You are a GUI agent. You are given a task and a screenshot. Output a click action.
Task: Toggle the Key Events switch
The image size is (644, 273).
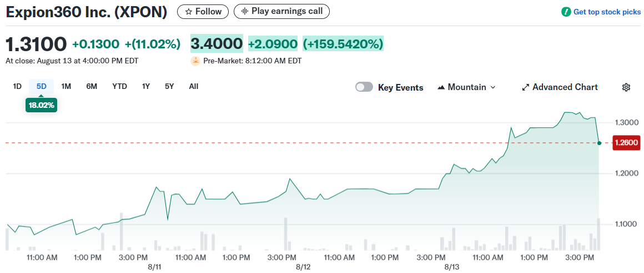[364, 87]
